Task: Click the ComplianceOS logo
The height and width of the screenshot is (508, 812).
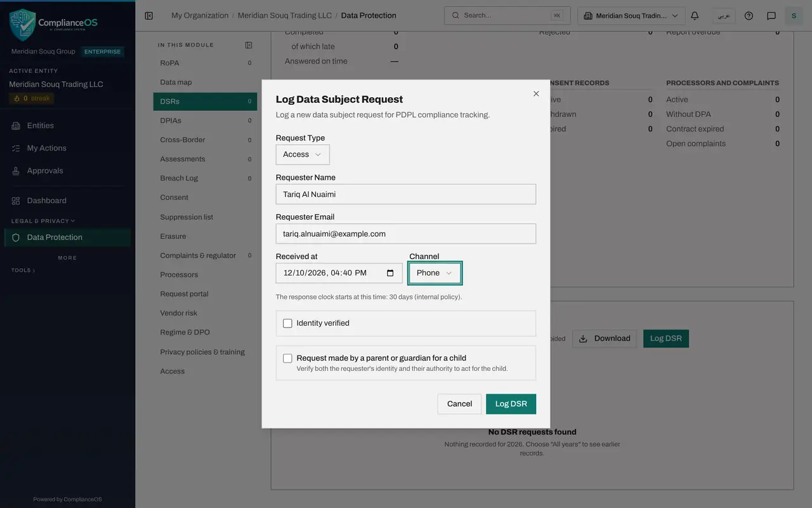Action: 54,25
